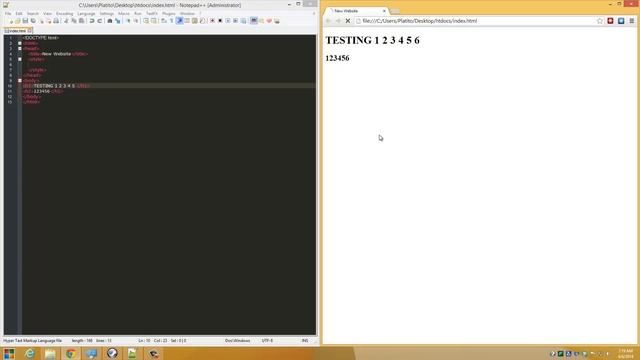
Task: Collapse the head fold marker on line 3
Action: pos(20,49)
